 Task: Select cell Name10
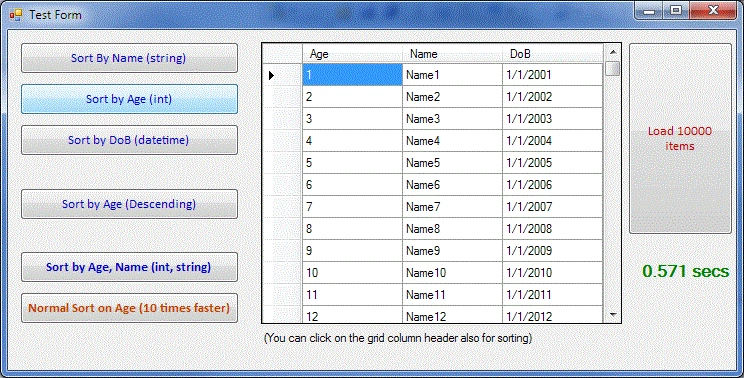pos(452,273)
